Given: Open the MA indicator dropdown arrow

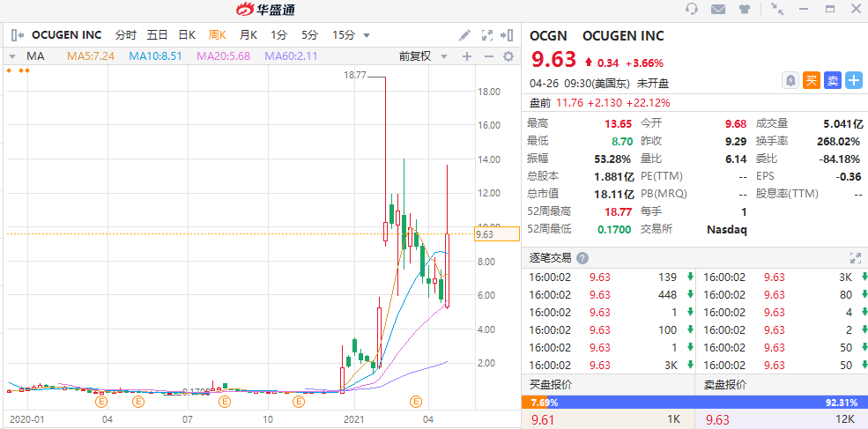Looking at the screenshot, I should tap(13, 56).
